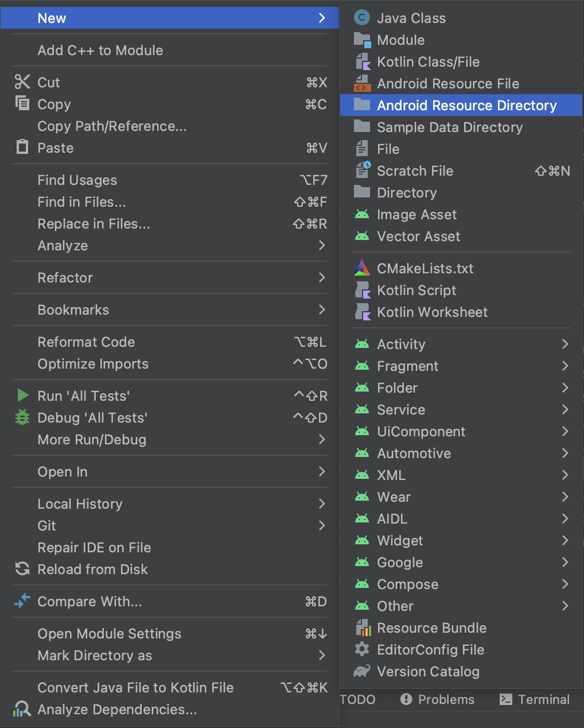Viewport: 584px width, 728px height.
Task: Open the Compose submenu entry
Action: tap(461, 584)
